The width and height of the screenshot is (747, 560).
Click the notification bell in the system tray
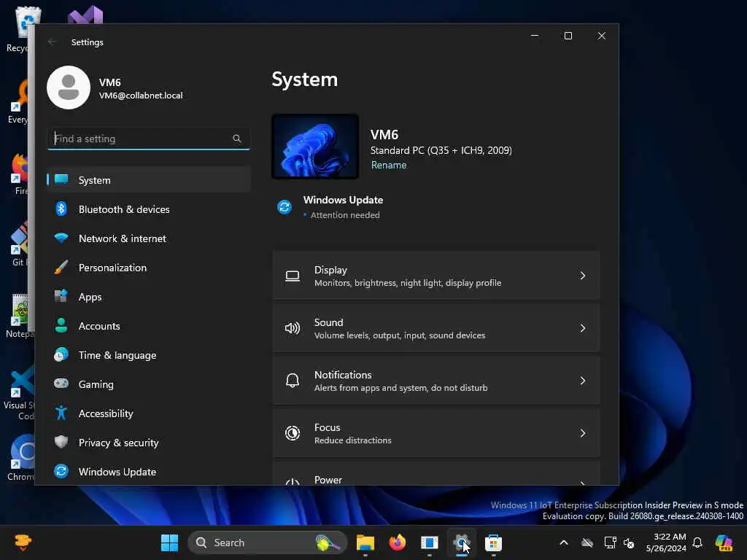[697, 542]
